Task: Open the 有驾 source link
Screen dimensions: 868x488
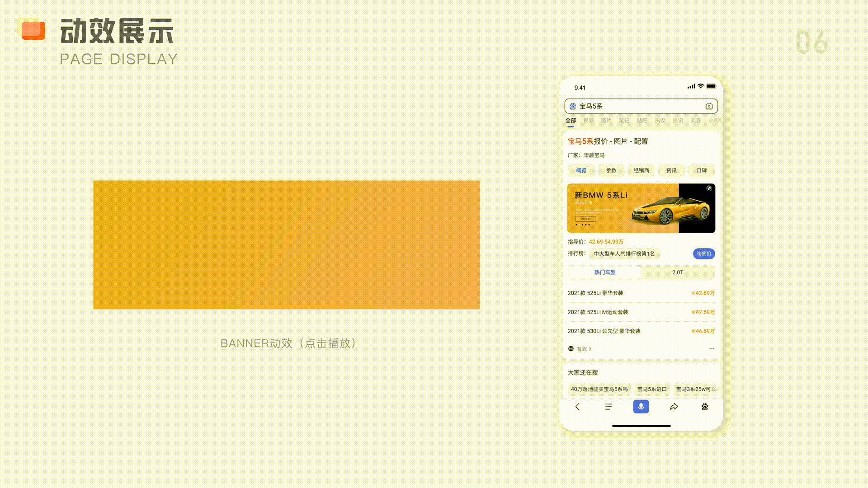Action: click(x=584, y=349)
